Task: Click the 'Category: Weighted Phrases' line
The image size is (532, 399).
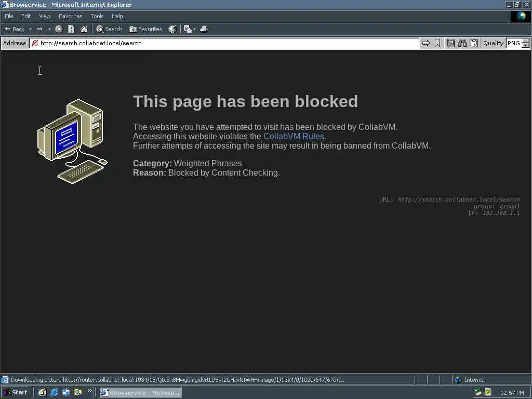Action: click(187, 164)
